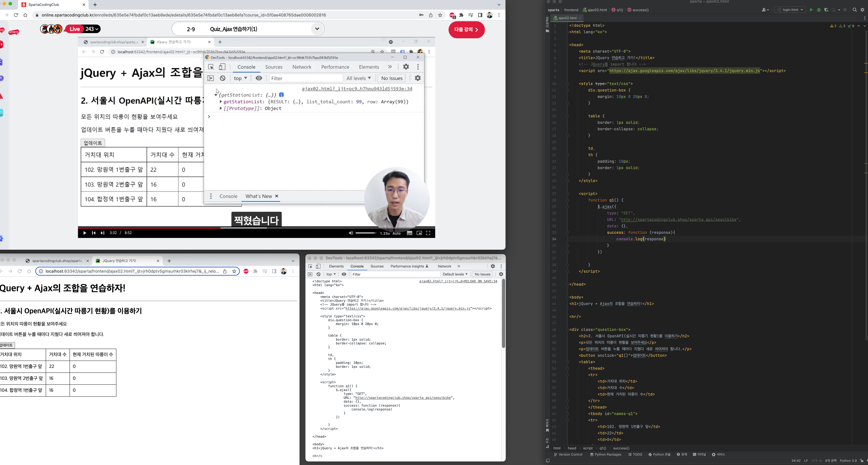Bookmark the page with the top browser star

(x=440, y=15)
